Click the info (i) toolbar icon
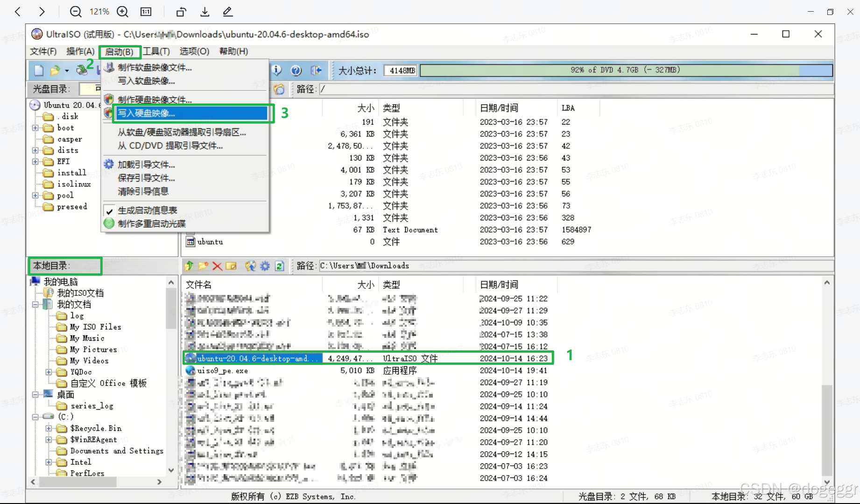This screenshot has width=860, height=504. tap(277, 70)
